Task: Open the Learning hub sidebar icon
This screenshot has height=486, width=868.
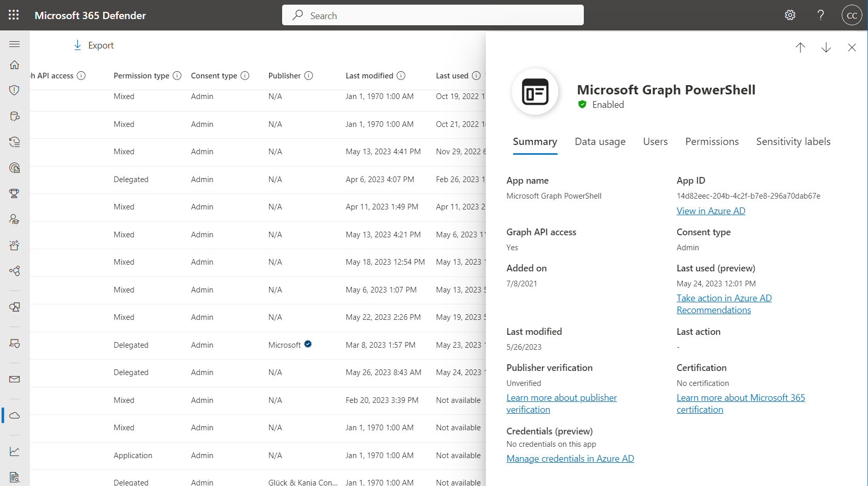Action: click(x=14, y=219)
